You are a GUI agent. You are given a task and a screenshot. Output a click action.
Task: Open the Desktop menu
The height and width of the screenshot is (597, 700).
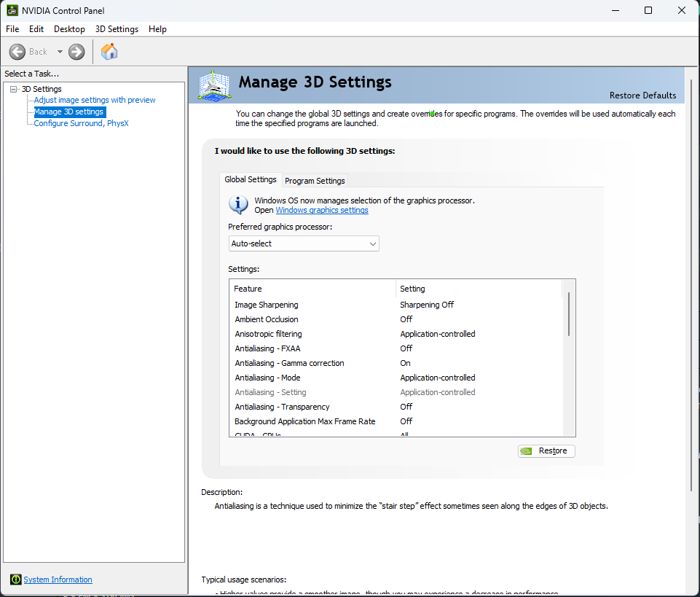69,29
